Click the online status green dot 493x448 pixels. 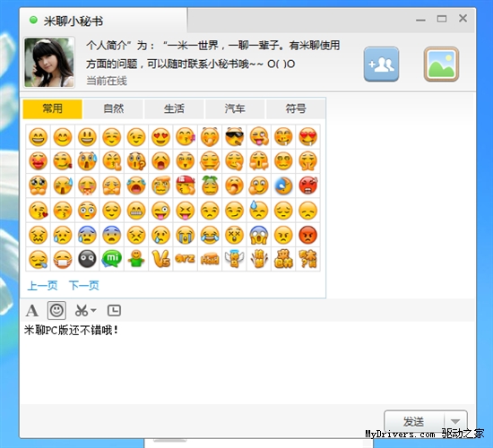point(33,20)
